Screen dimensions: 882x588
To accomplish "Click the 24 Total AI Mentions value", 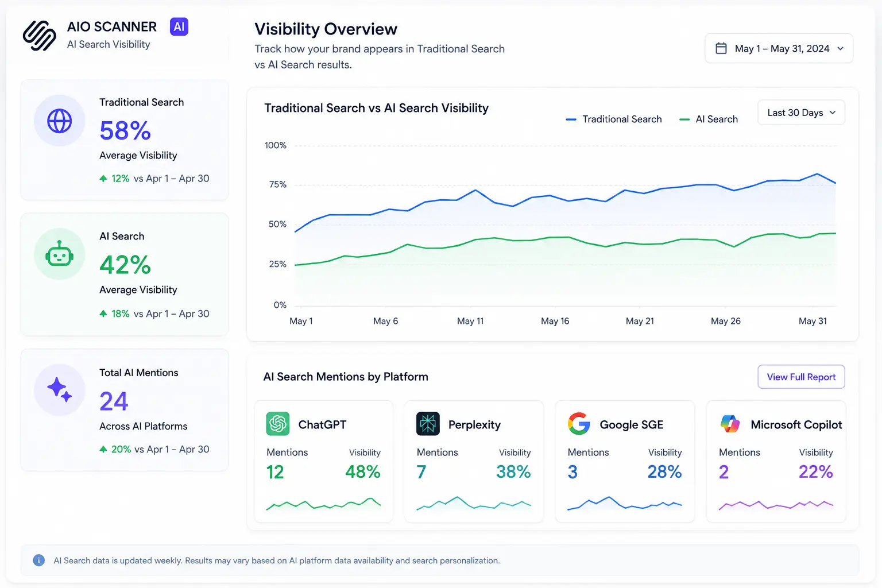I will tap(114, 401).
